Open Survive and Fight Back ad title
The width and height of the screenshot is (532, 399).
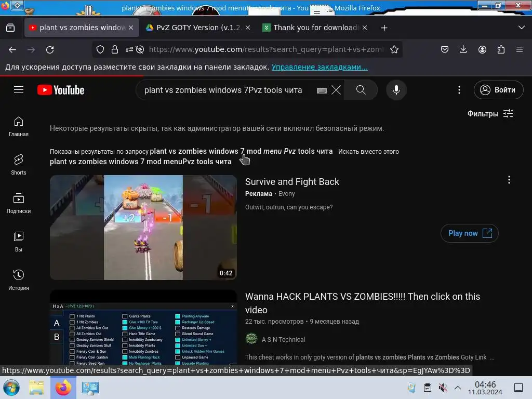292,182
